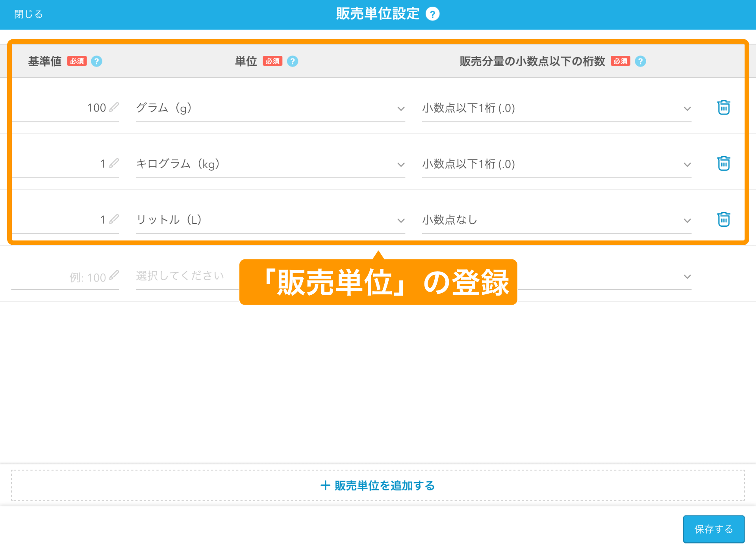Open the キログラム (kg) unit dropdown
The height and width of the screenshot is (551, 756).
point(271,164)
